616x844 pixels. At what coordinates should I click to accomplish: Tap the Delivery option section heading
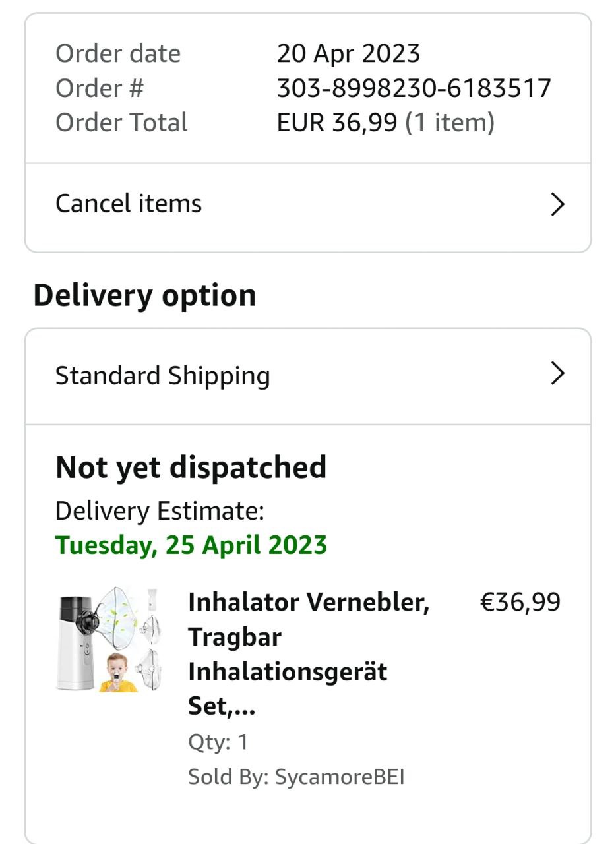(144, 295)
